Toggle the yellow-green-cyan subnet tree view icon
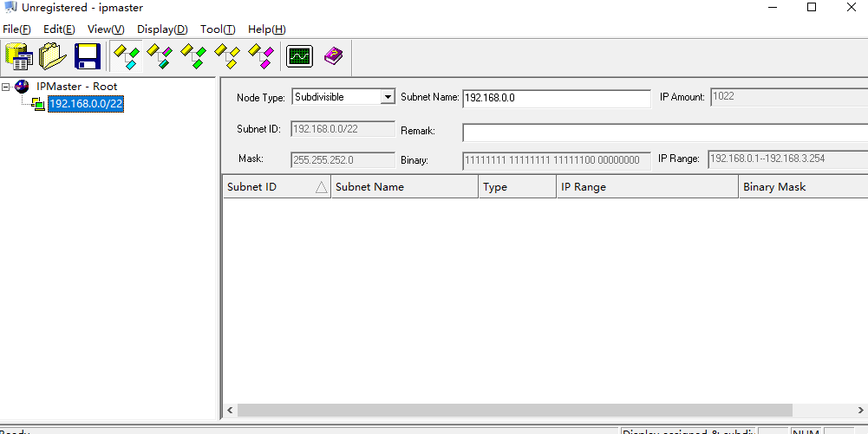 [126, 57]
